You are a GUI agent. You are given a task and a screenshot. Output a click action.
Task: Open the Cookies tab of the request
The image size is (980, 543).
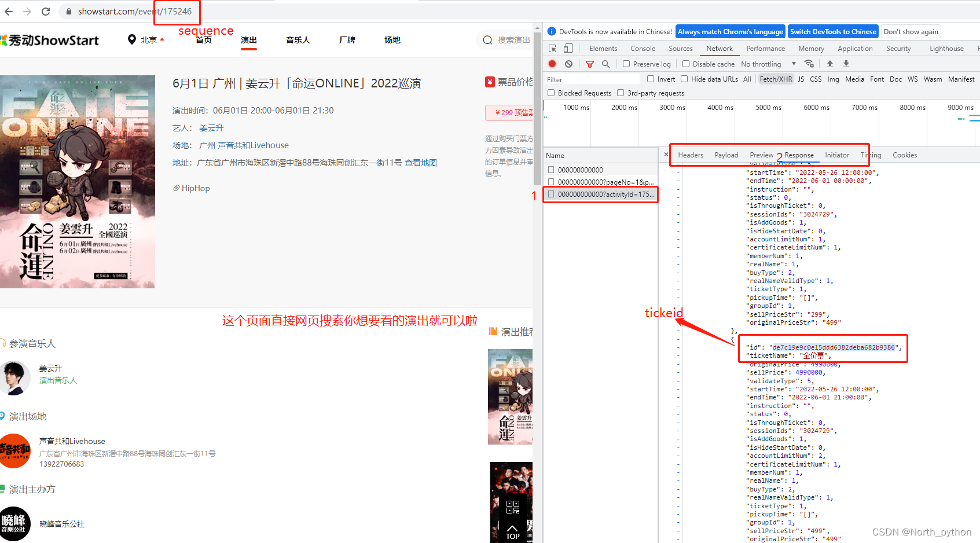click(x=904, y=155)
